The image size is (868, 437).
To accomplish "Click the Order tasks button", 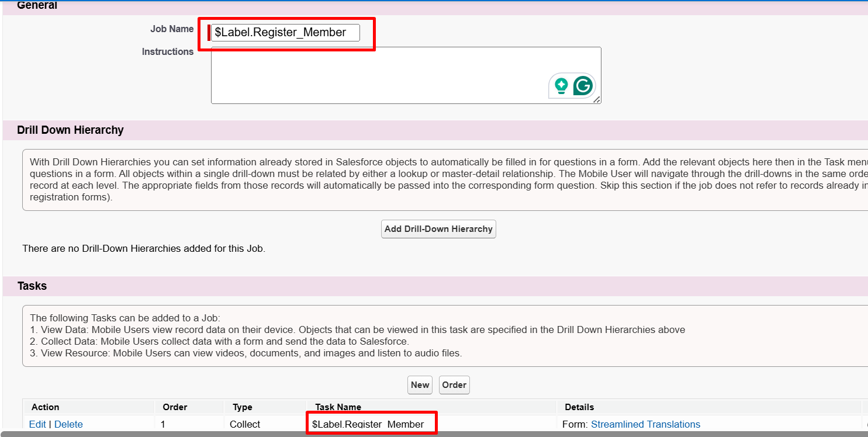I will [x=454, y=385].
